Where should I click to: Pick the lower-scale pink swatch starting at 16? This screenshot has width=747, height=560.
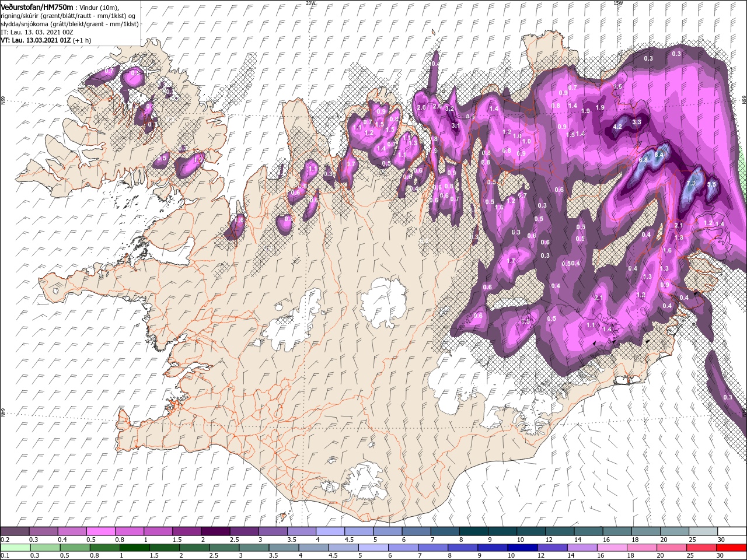(x=612, y=548)
